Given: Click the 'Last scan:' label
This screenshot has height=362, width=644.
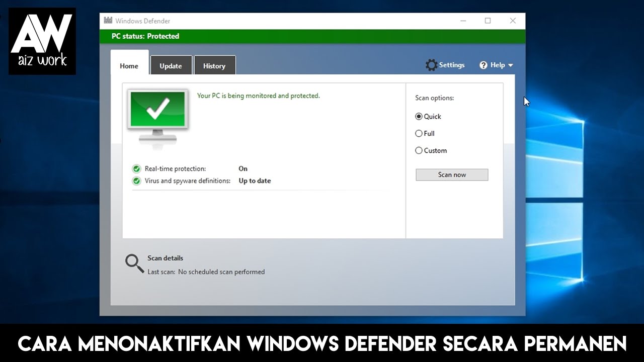Looking at the screenshot, I should [162, 272].
